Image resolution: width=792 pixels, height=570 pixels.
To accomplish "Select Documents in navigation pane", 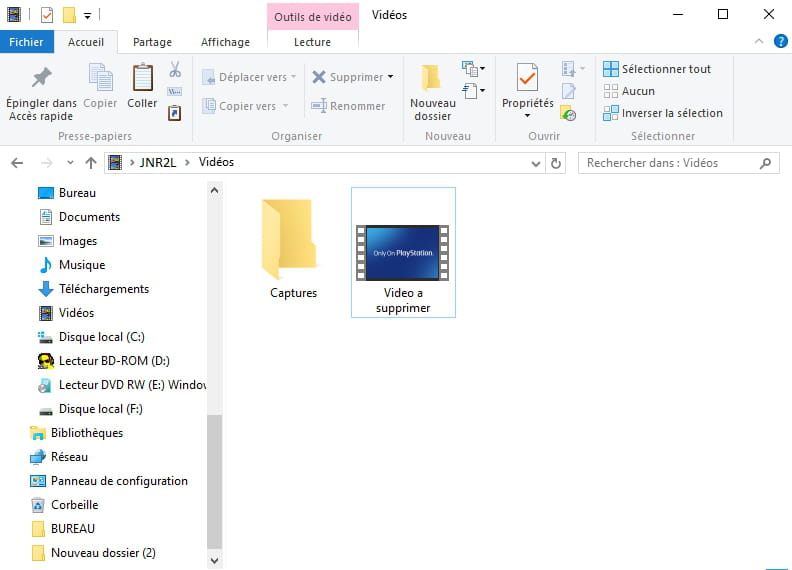I will coord(79,217).
